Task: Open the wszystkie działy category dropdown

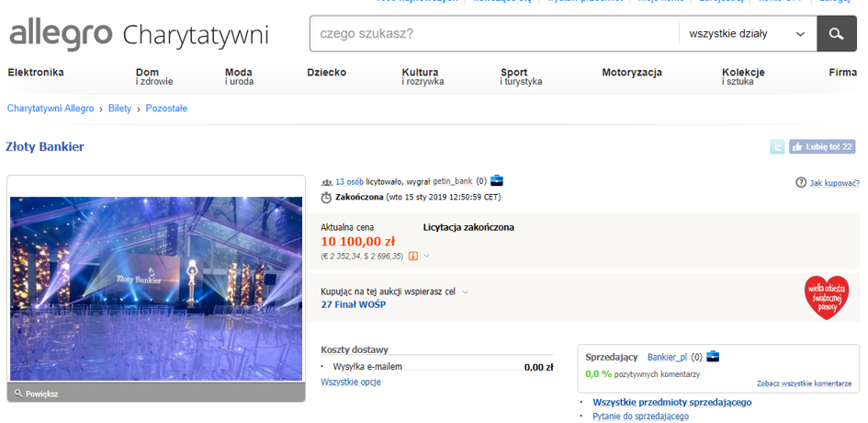Action: 748,34
